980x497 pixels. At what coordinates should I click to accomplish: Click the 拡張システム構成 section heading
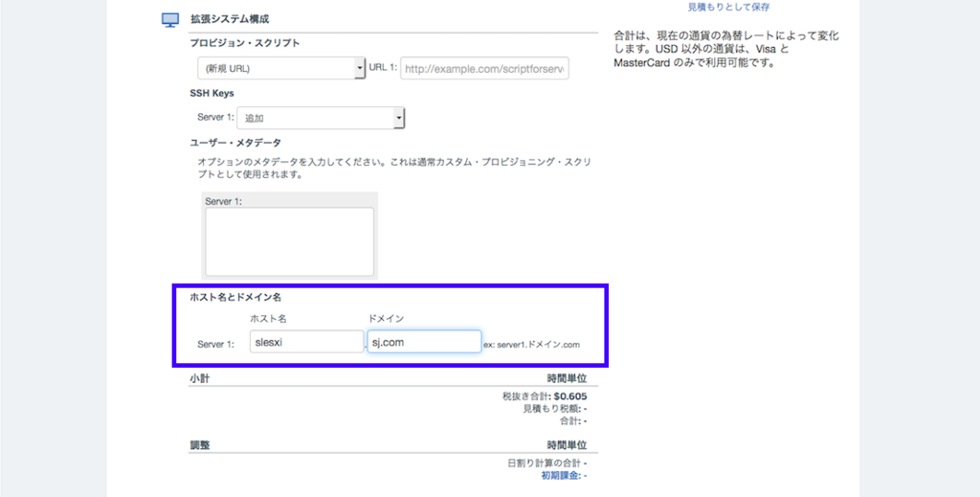tap(230, 19)
